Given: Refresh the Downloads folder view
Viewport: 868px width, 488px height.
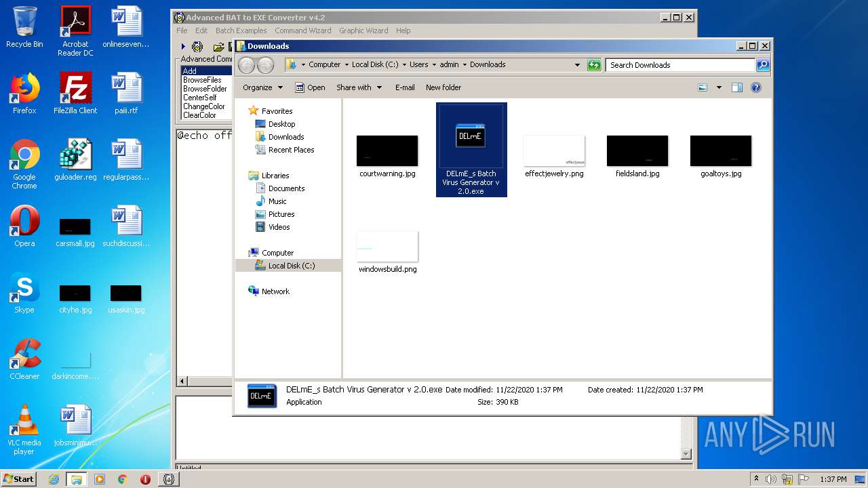Looking at the screenshot, I should tap(594, 65).
